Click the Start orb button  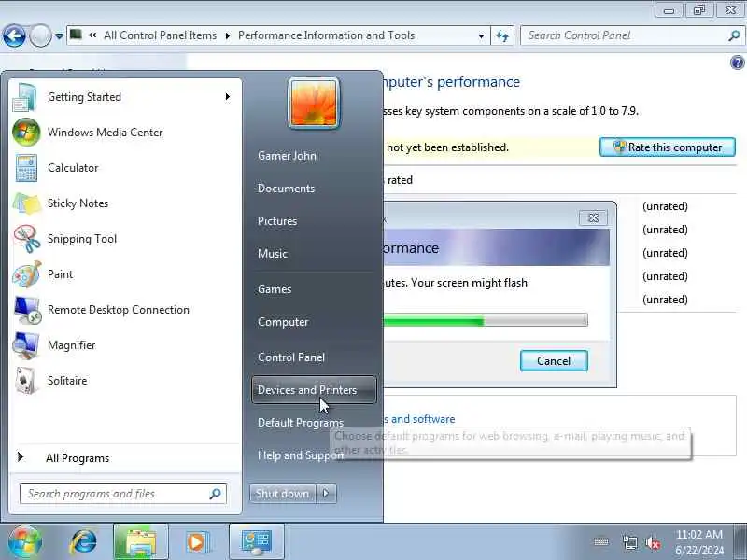[23, 541]
